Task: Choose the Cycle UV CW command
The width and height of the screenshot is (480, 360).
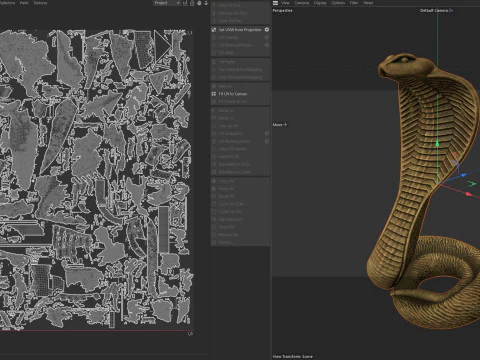Action: (x=240, y=212)
